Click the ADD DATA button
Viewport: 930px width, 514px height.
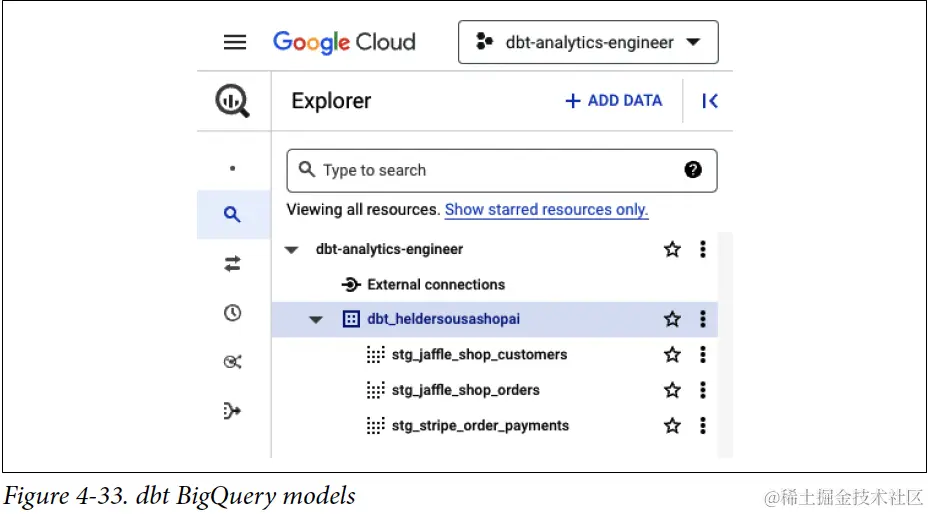[x=614, y=101]
